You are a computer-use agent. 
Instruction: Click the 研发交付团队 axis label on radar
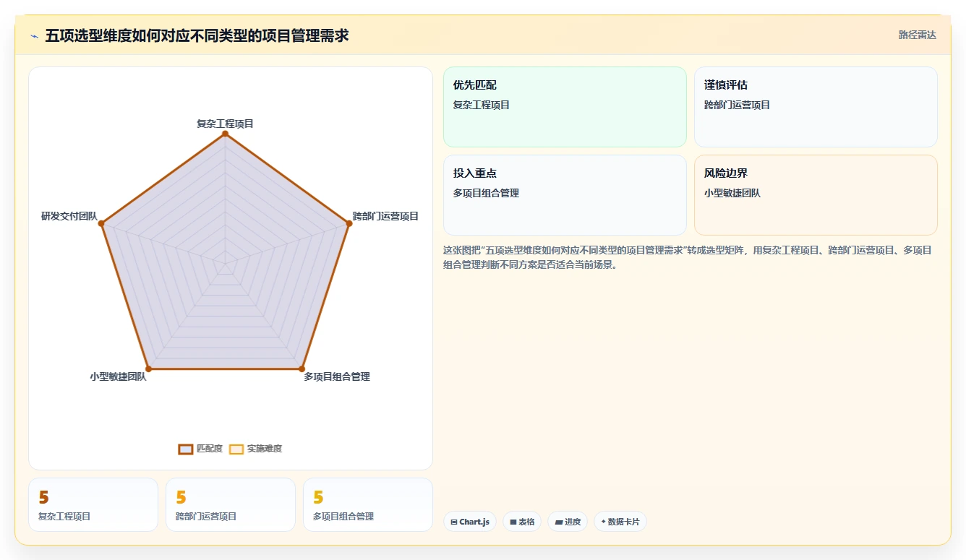(69, 216)
